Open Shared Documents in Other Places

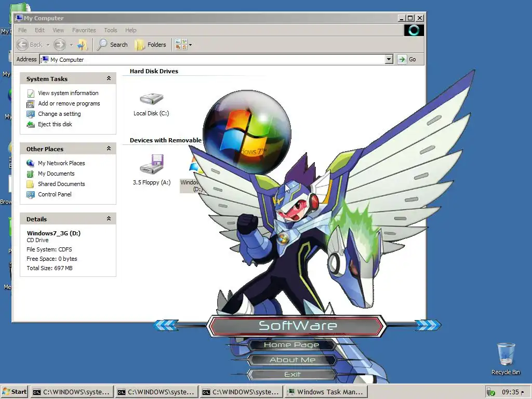point(61,184)
